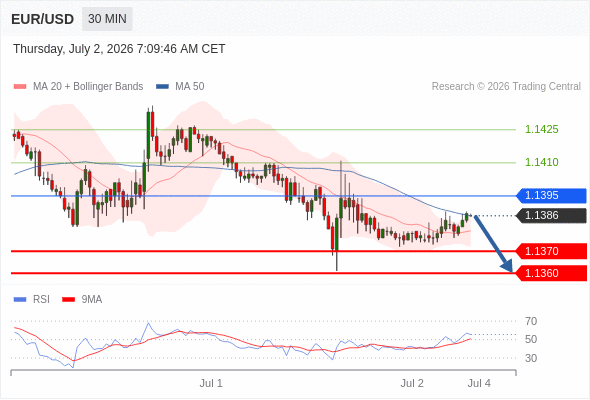Select the MA 20 + Bollinger Bands legend label

pos(88,87)
